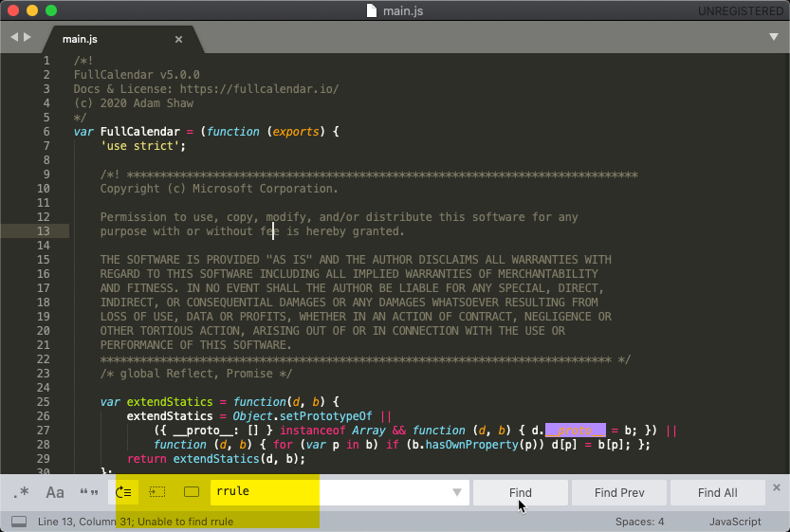The height and width of the screenshot is (532, 790).
Task: Toggle highlight matches option
Action: (x=192, y=492)
